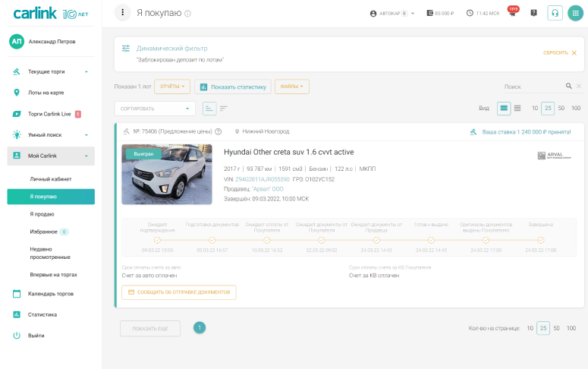Go to Календарь торгов in sidebar
This screenshot has height=369, width=588.
50,294
